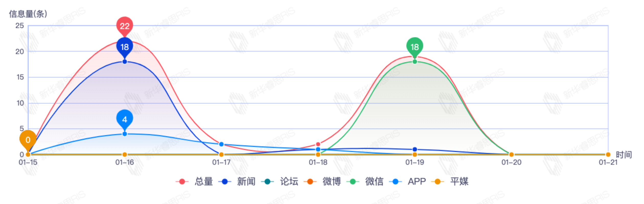Screen dimensions: 644x204
Task: Hide the 微博 series in legend
Action: (323, 182)
